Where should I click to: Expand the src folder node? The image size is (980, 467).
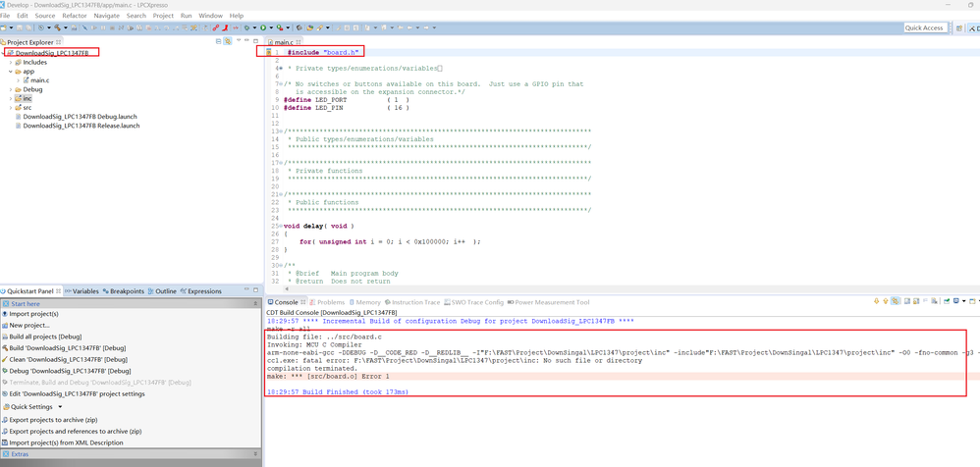pos(11,107)
